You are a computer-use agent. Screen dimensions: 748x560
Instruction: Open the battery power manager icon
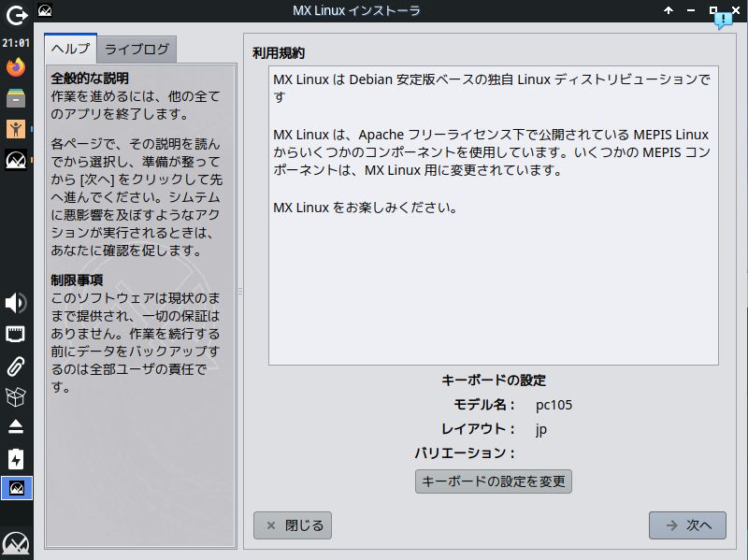tap(16, 458)
